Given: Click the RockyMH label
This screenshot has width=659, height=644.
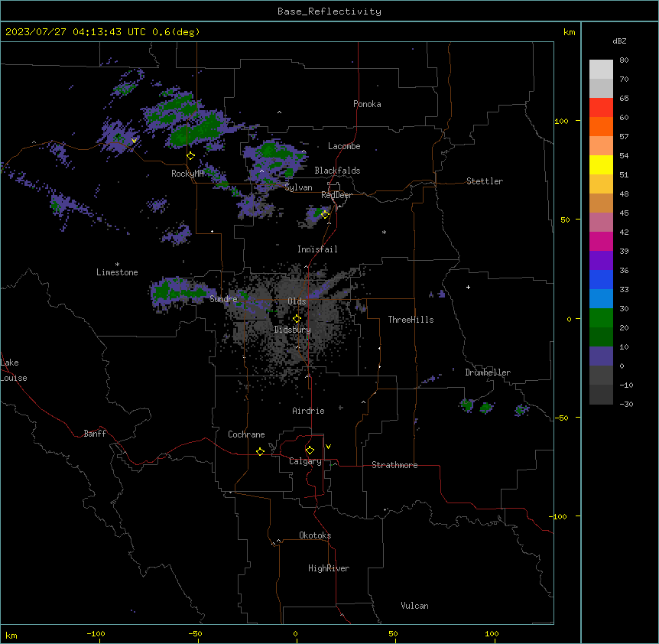Looking at the screenshot, I should click(x=187, y=174).
